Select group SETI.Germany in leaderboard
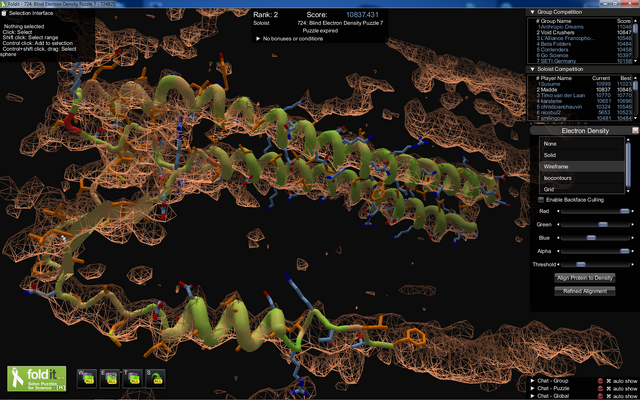 click(x=557, y=61)
